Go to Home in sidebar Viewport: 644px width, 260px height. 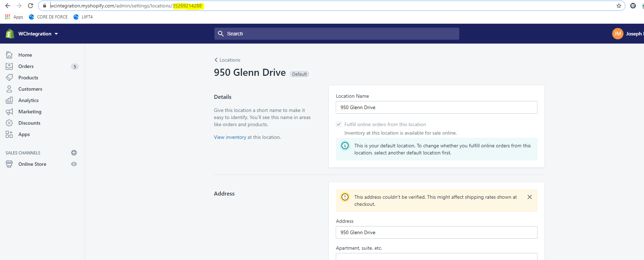(25, 55)
